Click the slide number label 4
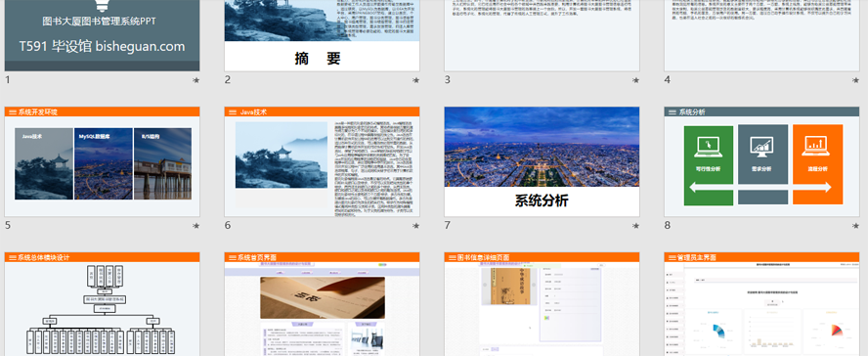The image size is (868, 356). pyautogui.click(x=668, y=80)
